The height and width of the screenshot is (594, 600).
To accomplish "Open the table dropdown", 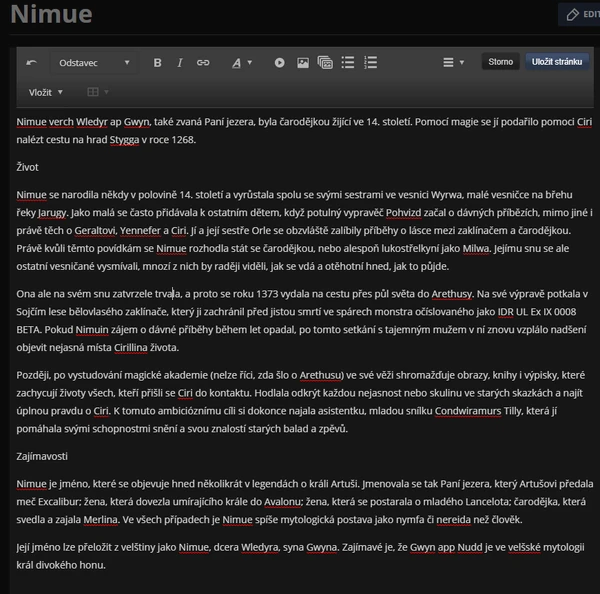I will (98, 92).
